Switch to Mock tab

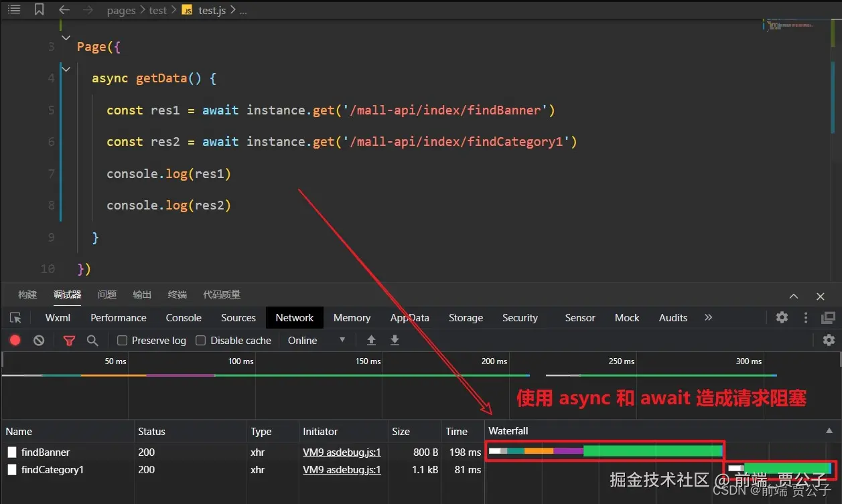[627, 318]
